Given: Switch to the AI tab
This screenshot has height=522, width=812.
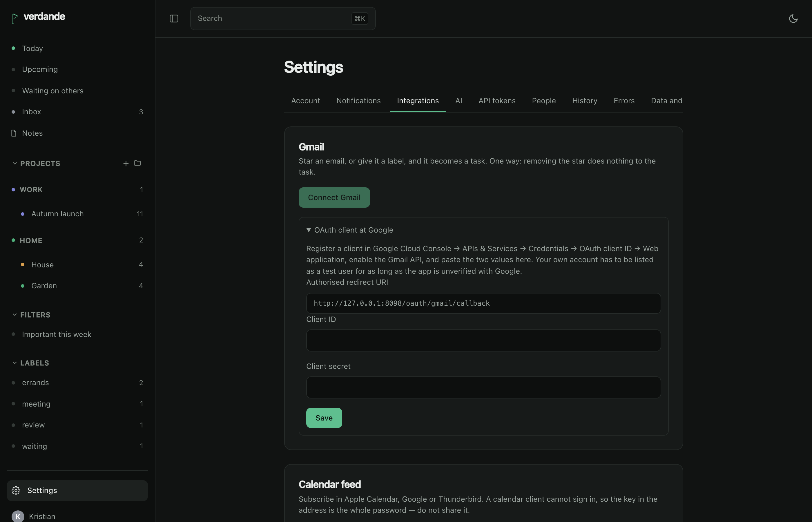Looking at the screenshot, I should click(x=458, y=101).
